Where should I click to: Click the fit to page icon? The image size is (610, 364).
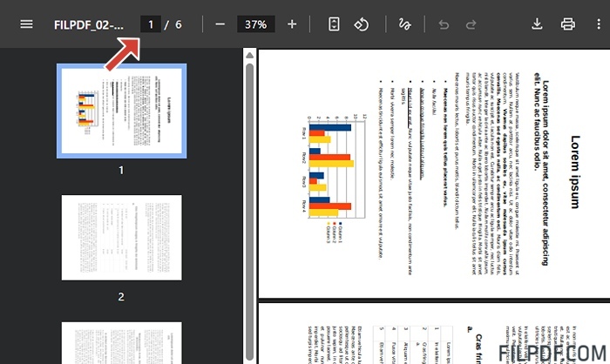334,24
